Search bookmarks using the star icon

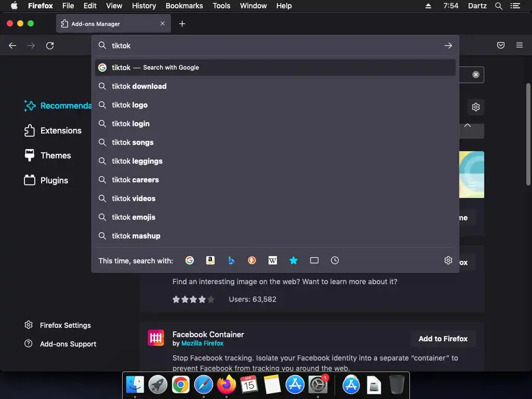(x=294, y=260)
